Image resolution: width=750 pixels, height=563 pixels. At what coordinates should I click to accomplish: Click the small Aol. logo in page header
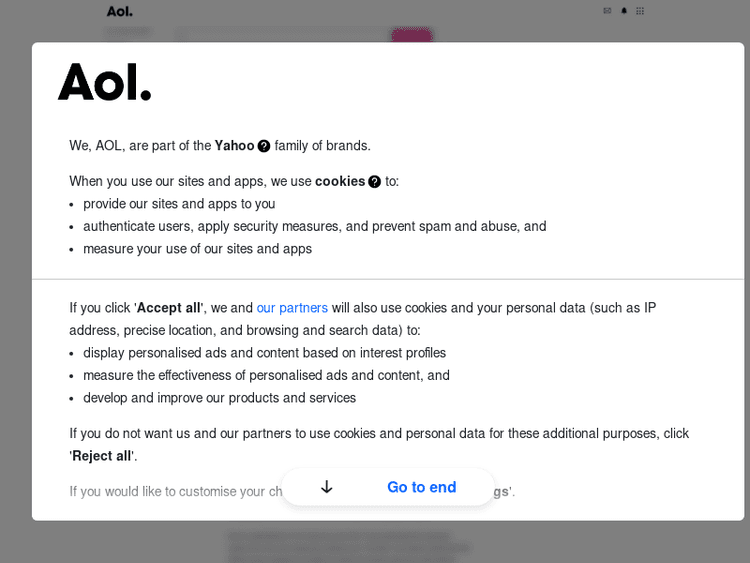120,11
